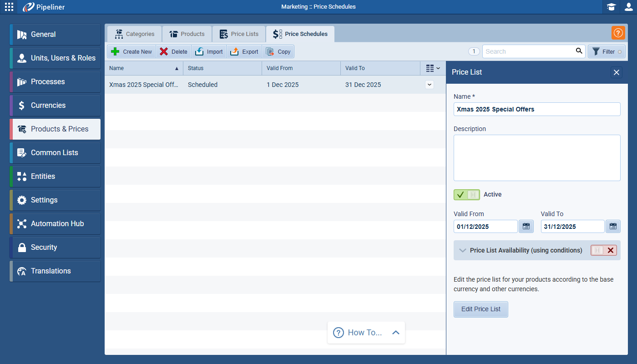Open the column layout dropdown

click(433, 68)
